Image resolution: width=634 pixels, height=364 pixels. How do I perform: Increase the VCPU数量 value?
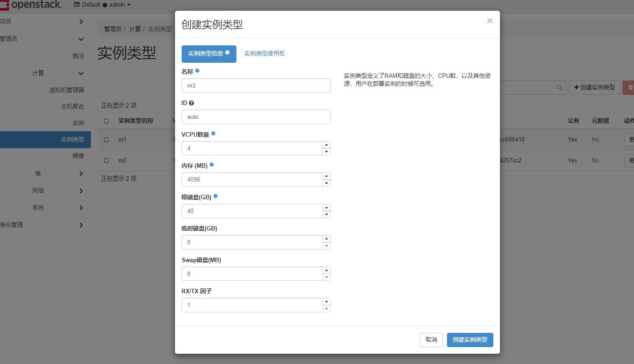327,145
